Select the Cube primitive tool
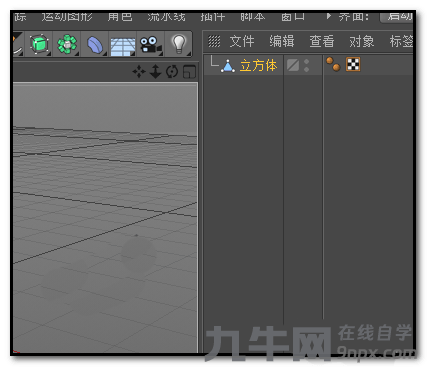 pyautogui.click(x=39, y=44)
